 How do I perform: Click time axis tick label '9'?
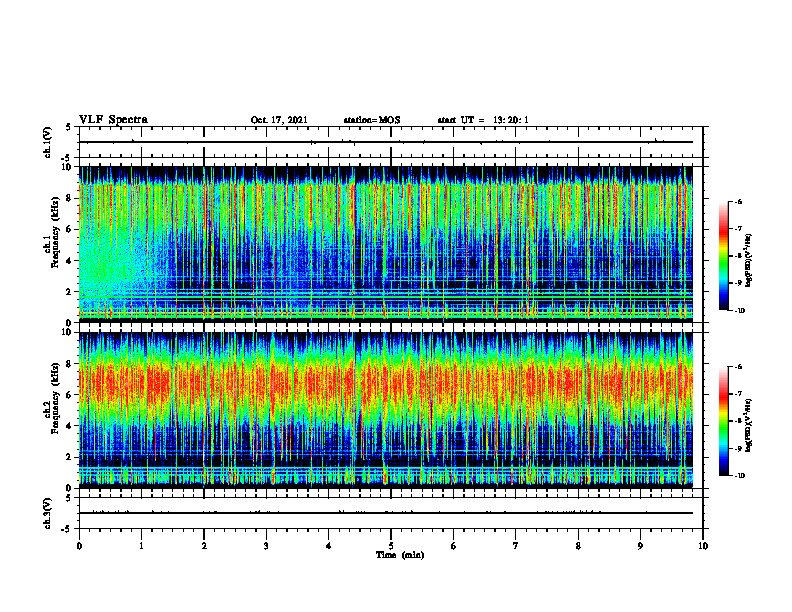[x=640, y=546]
